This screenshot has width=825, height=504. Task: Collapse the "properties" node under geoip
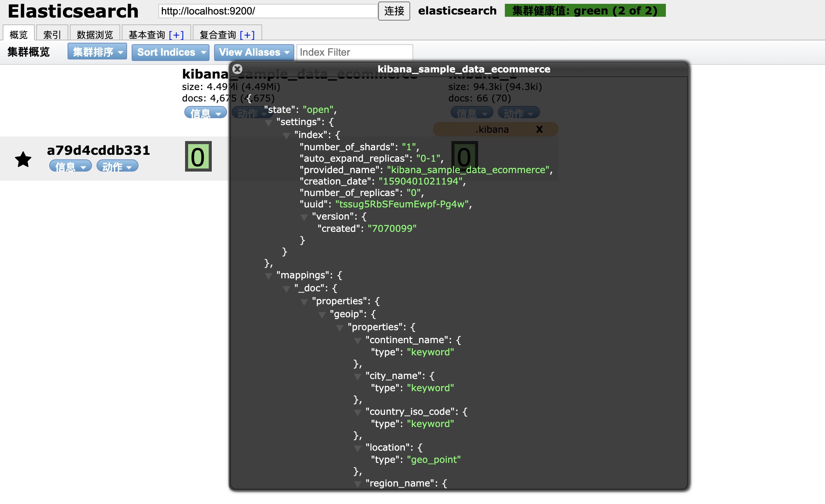(340, 328)
